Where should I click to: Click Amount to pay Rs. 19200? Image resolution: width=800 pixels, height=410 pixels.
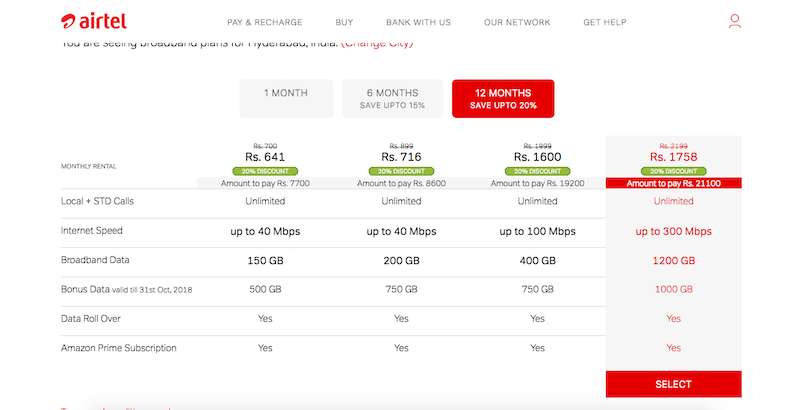[538, 183]
